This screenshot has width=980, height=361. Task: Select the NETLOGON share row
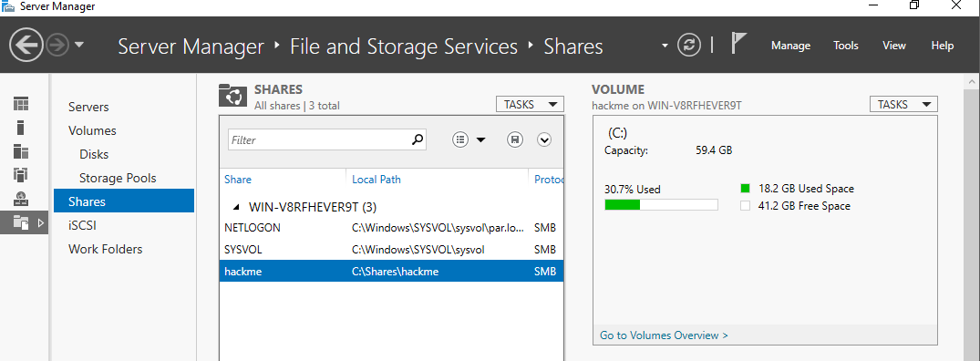[391, 228]
